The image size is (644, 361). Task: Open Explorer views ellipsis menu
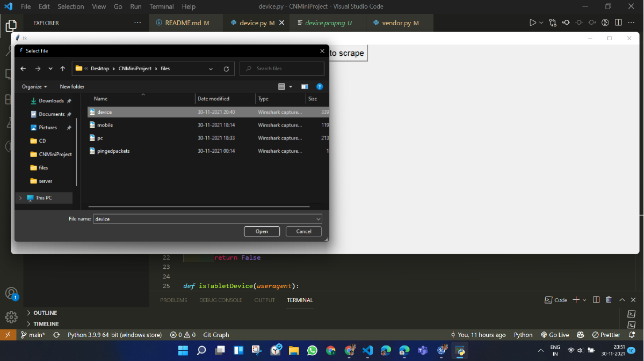click(138, 23)
